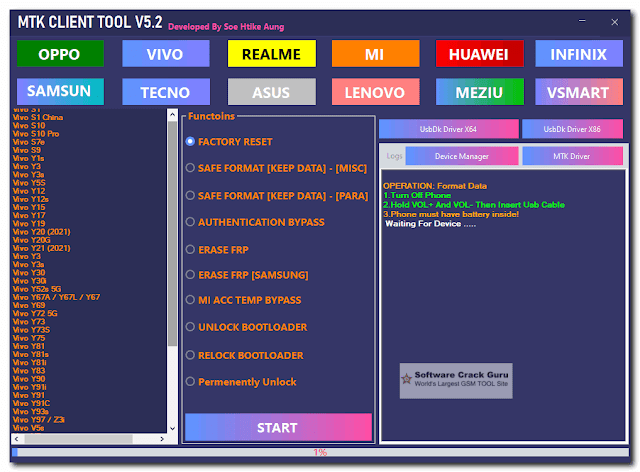Select Vivo Y72 5G model
Image resolution: width=640 pixels, height=472 pixels.
pyautogui.click(x=35, y=313)
